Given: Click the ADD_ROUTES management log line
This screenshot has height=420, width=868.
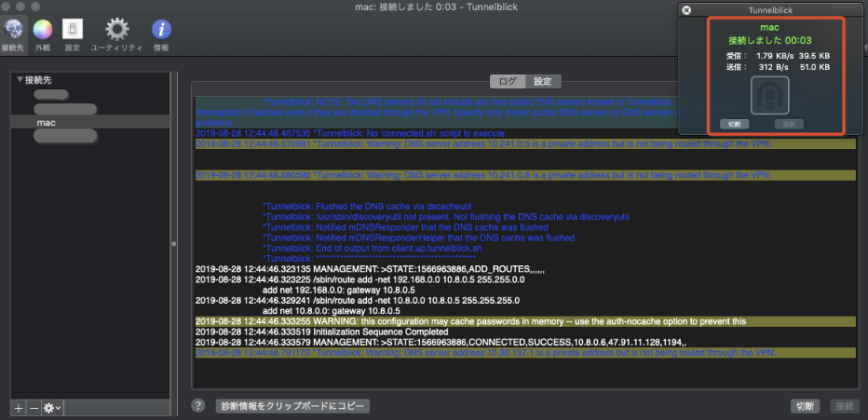Looking at the screenshot, I should (371, 269).
